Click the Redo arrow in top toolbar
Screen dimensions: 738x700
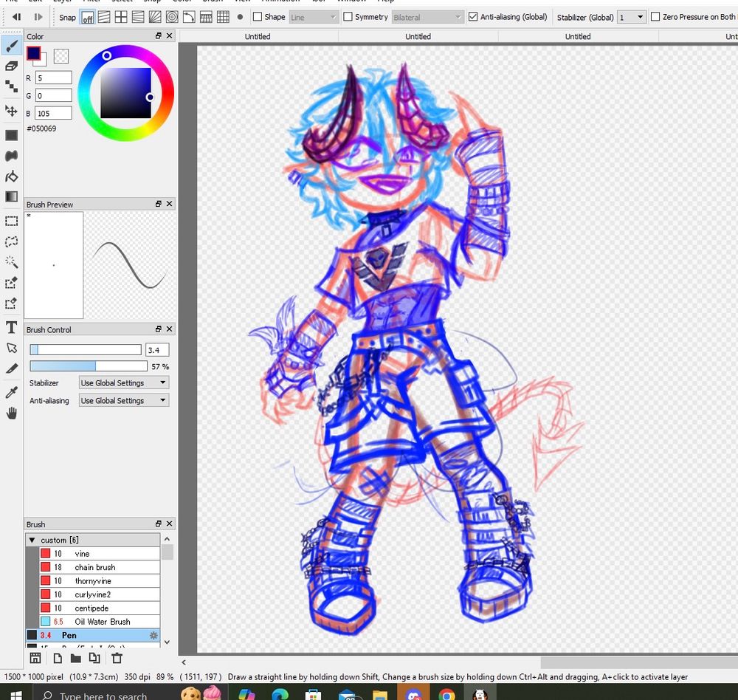[x=38, y=17]
